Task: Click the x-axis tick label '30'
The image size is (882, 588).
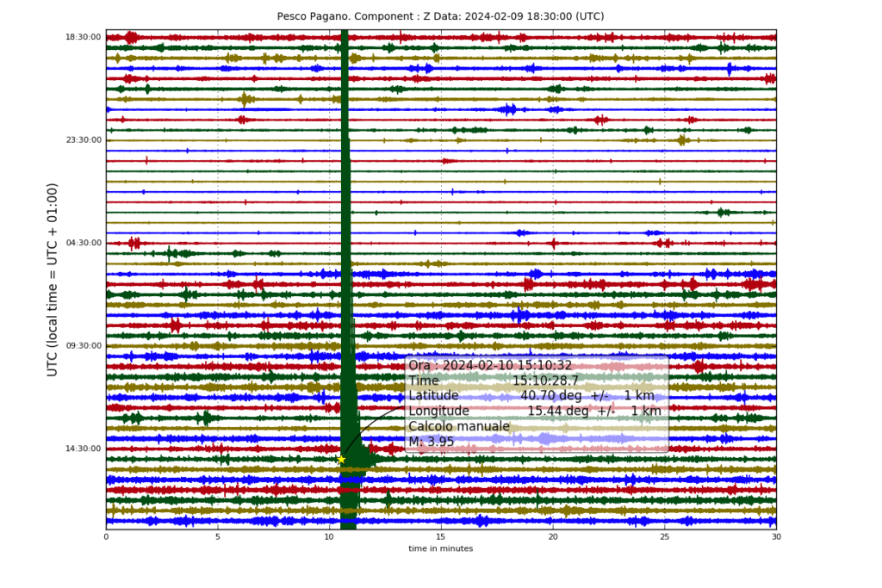Action: point(776,537)
